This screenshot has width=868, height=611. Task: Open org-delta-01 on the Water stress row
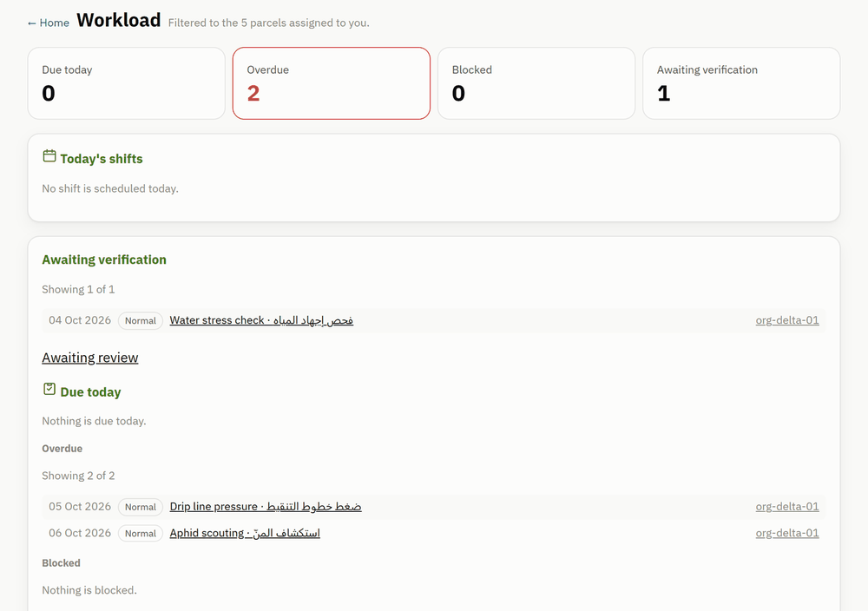click(787, 320)
